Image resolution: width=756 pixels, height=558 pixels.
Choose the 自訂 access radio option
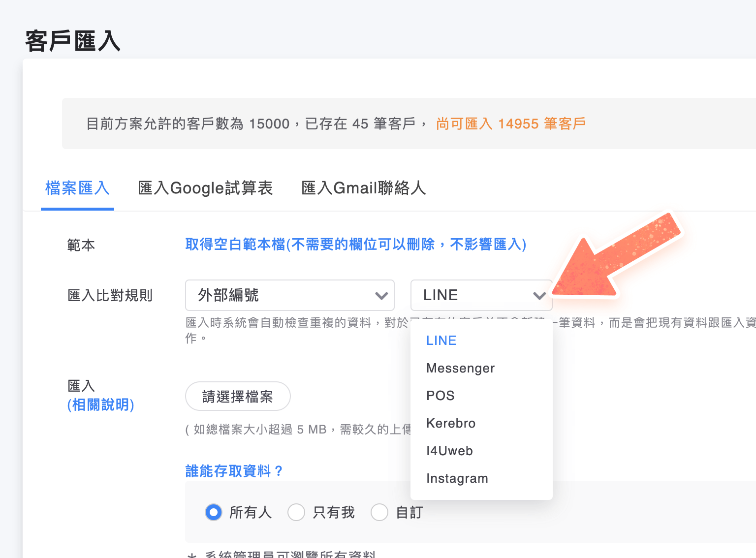[x=379, y=512]
